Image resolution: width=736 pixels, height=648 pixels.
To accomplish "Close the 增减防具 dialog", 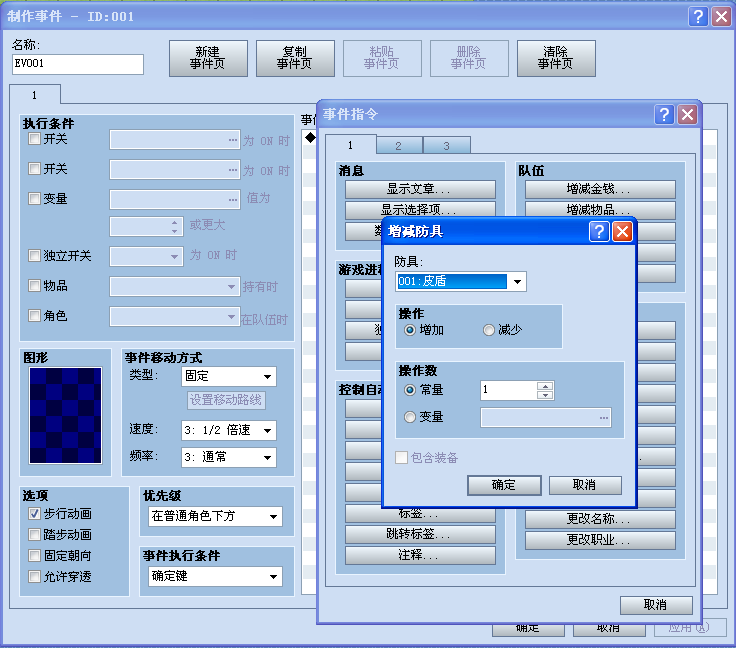I will coord(622,232).
